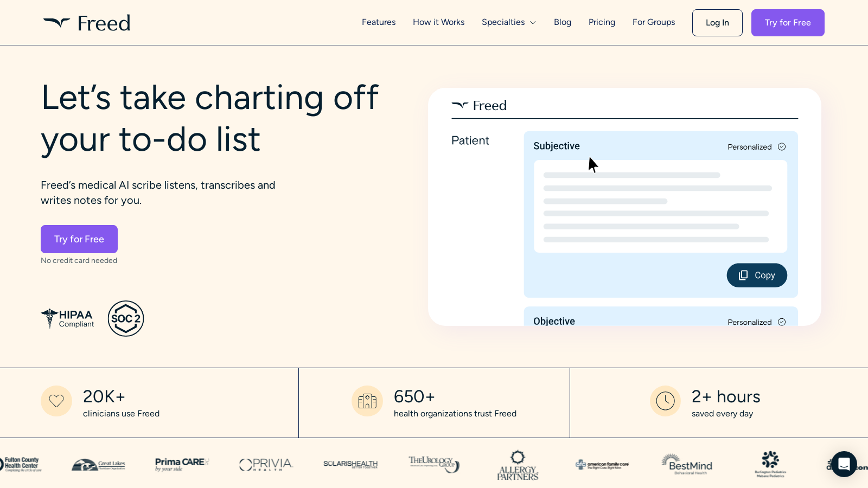Click the hospital icon beside the 650+ stat
The image size is (868, 488).
pos(367,401)
